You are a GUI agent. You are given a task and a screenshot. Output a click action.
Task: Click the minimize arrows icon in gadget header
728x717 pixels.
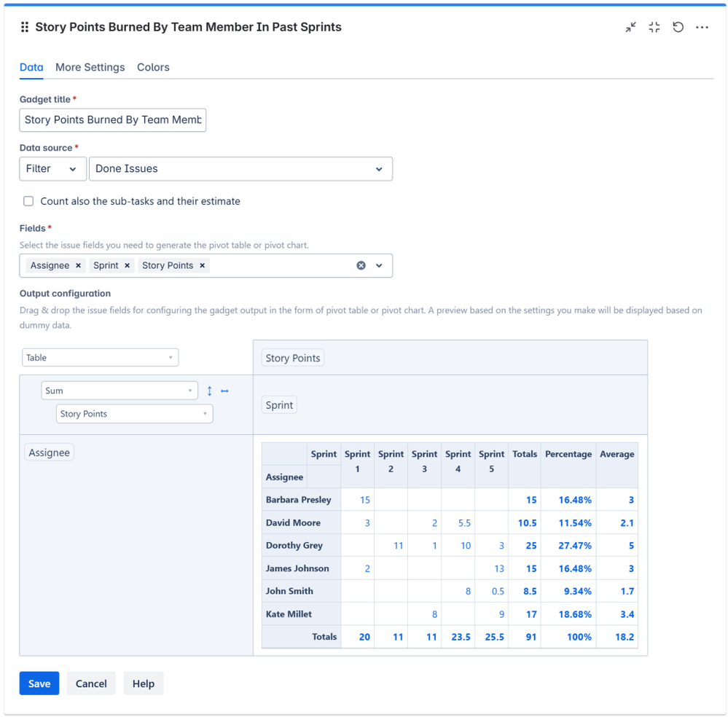tap(630, 28)
